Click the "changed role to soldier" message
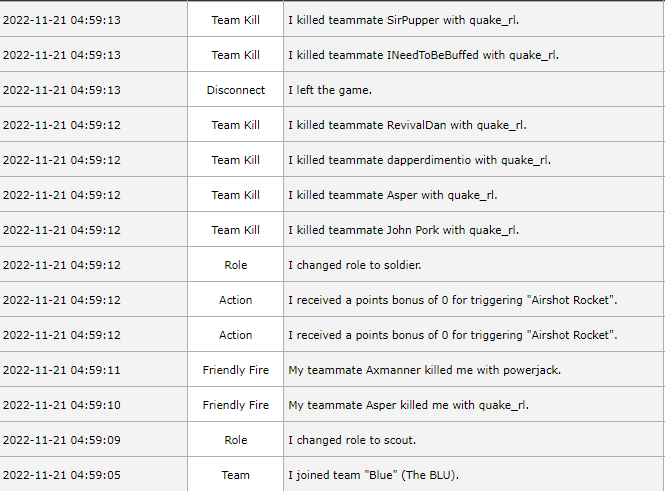The width and height of the screenshot is (665, 491). coord(355,265)
